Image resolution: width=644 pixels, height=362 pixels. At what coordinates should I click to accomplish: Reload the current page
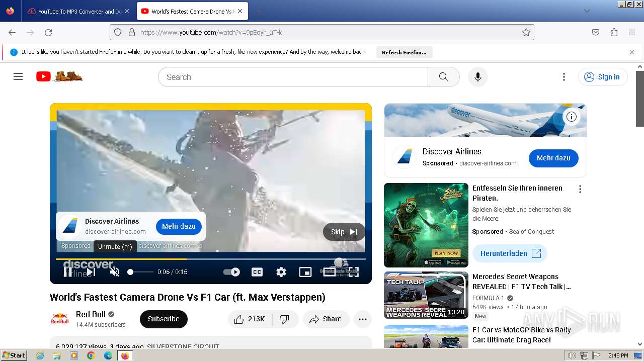pos(48,32)
